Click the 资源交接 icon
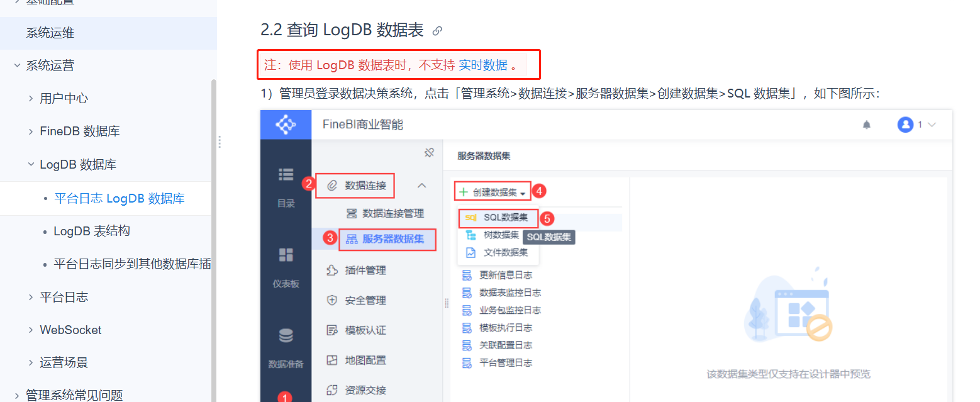980x402 pixels. click(332, 390)
